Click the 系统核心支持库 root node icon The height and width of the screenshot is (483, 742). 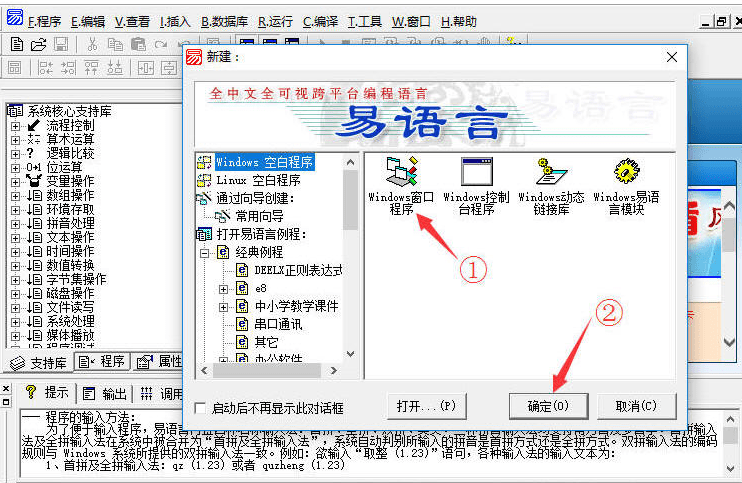tap(15, 111)
